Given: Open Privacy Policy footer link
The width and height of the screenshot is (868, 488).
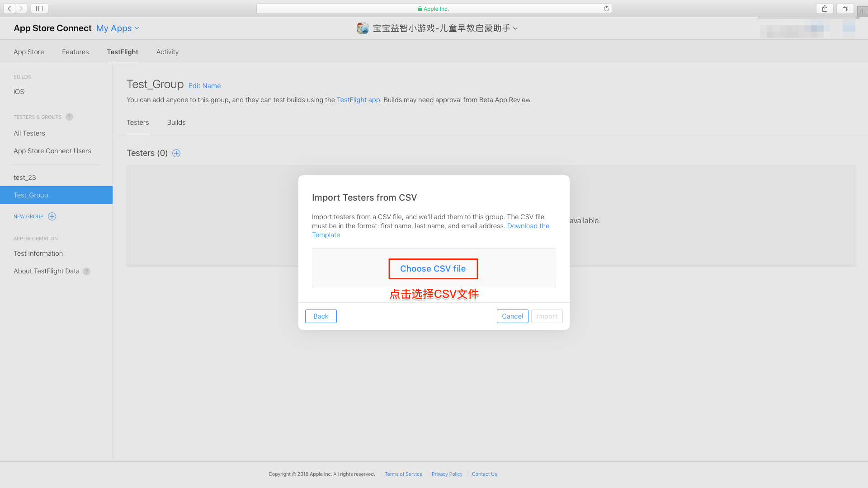Looking at the screenshot, I should (447, 474).
